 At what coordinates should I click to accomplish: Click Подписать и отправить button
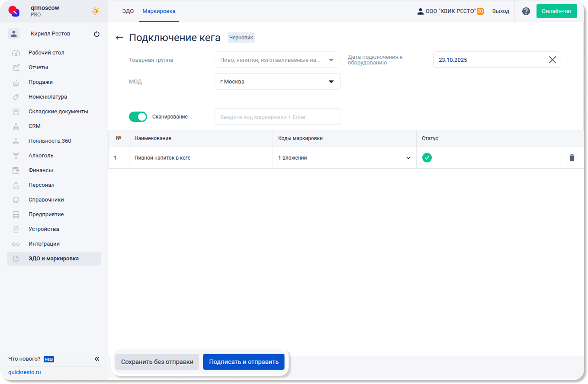(x=244, y=362)
